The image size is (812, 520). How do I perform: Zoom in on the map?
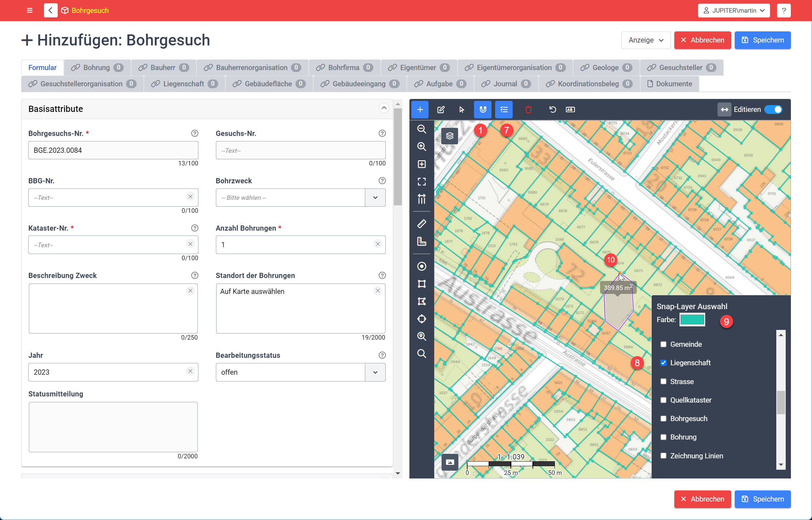coord(421,147)
